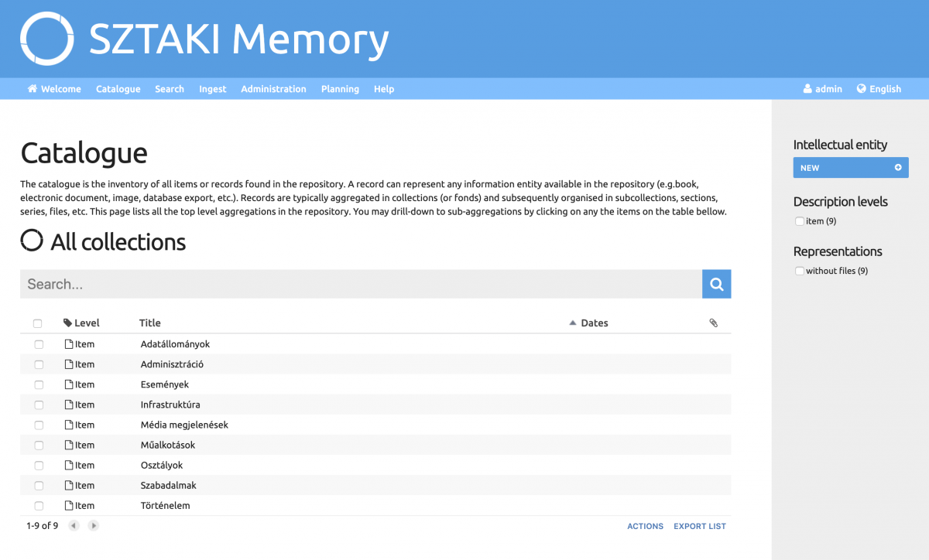Check the Média megjelenések row checkbox
Screen dimensions: 929x560
(x=39, y=425)
